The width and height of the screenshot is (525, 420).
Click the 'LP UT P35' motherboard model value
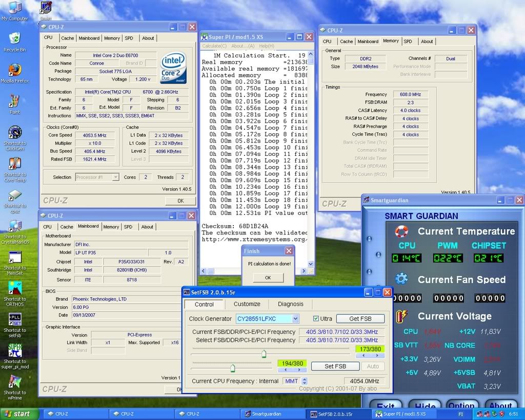[111, 252]
